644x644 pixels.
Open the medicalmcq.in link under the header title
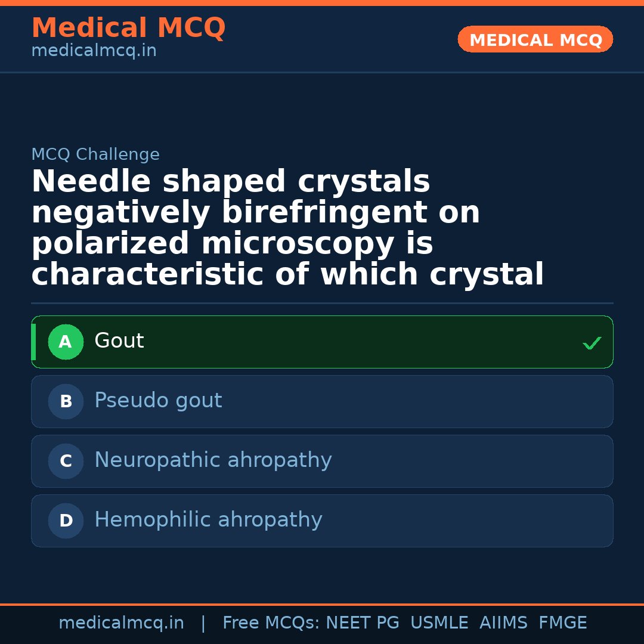point(94,51)
